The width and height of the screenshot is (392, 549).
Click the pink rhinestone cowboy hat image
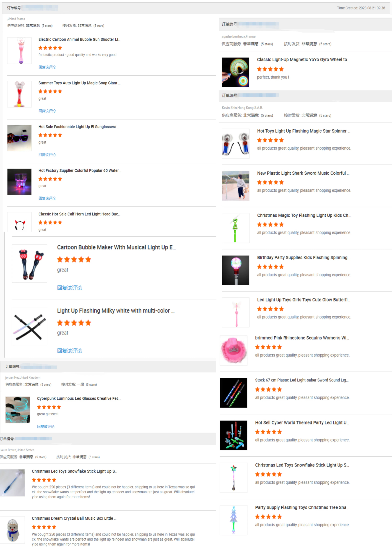[x=233, y=350]
